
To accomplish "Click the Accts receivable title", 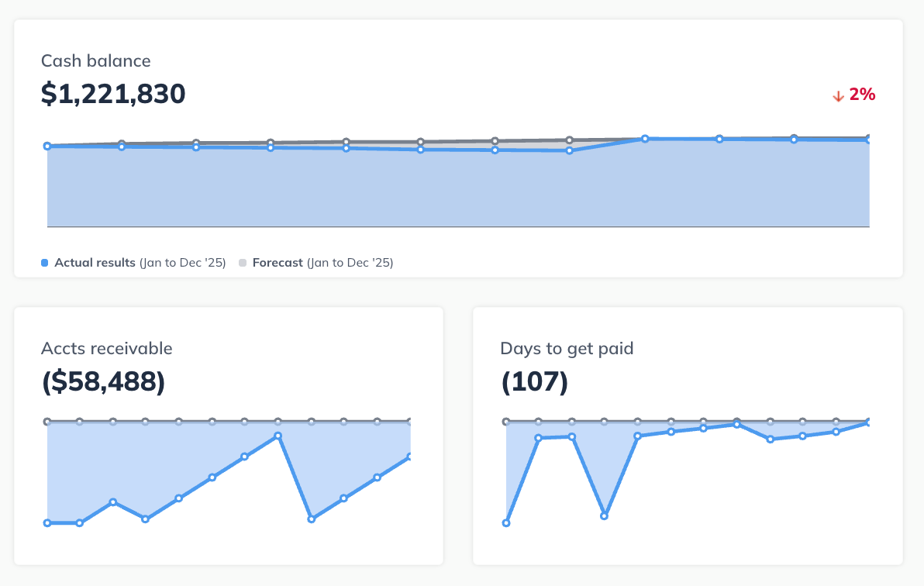I will (107, 348).
